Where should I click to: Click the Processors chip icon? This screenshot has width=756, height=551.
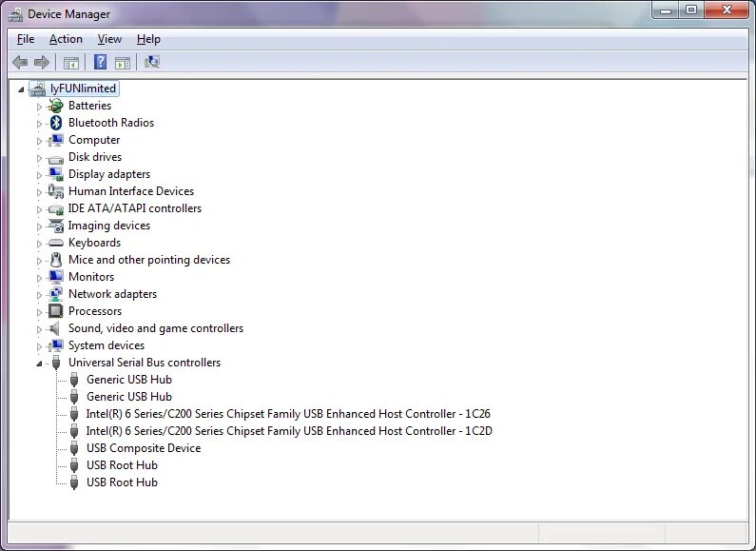[x=56, y=311]
